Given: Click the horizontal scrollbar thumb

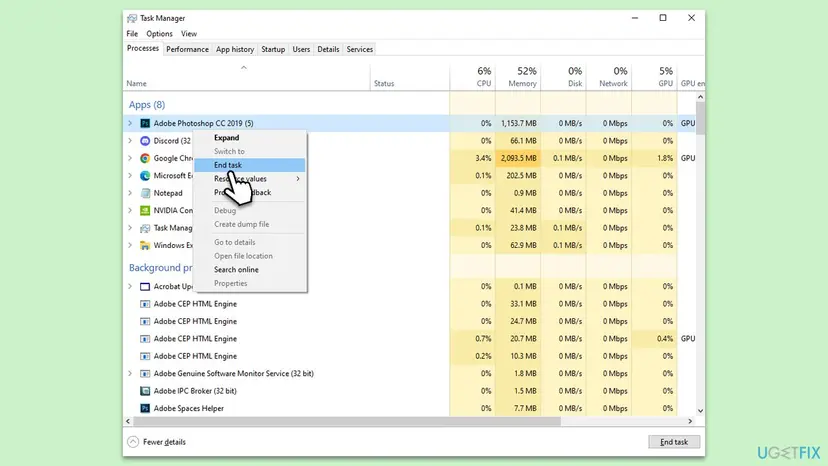Looking at the screenshot, I should coord(347,421).
